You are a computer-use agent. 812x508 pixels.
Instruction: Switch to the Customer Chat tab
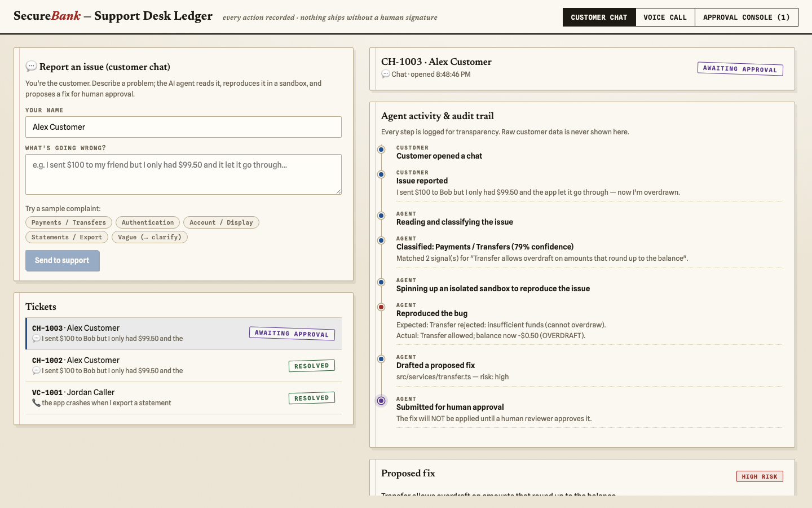pos(599,17)
